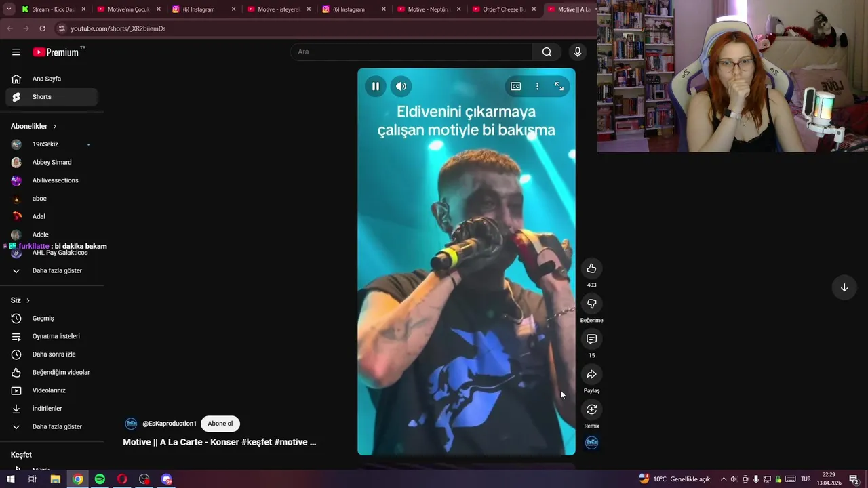Image resolution: width=868 pixels, height=488 pixels.
Task: Expand subscriptions with Daha fazla göster
Action: click(52, 271)
